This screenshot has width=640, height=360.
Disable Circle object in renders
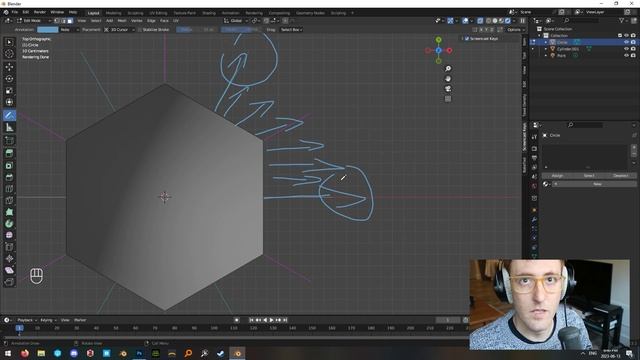point(633,42)
